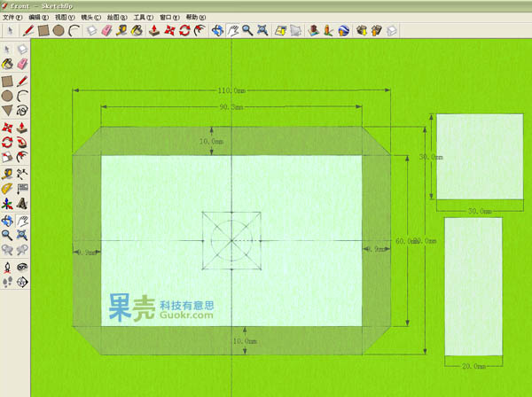The height and width of the screenshot is (397, 532).
Task: Choose the Tape Measure in left toolbar
Action: [x=8, y=173]
